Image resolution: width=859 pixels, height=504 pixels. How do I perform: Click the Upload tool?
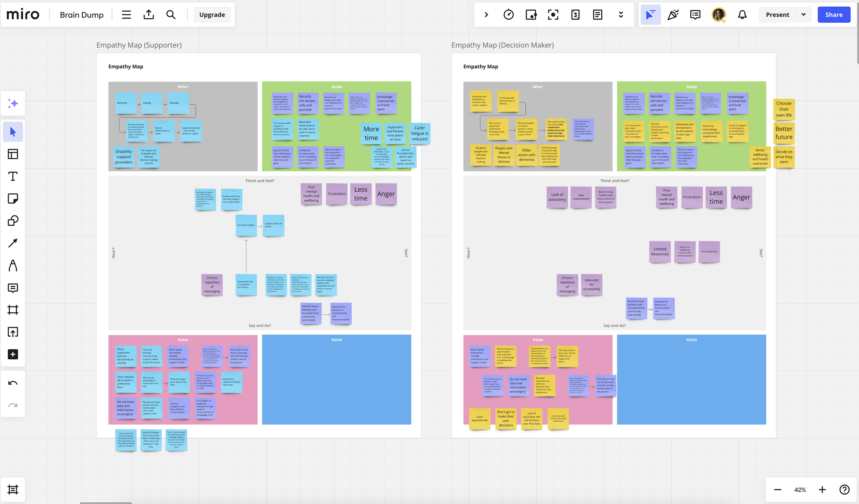[x=13, y=332]
